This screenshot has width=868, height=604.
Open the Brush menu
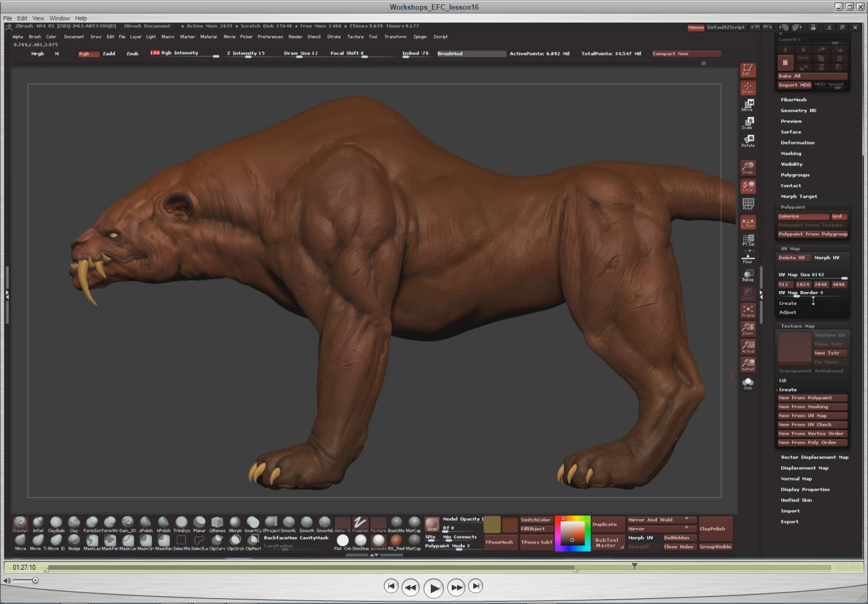click(x=35, y=37)
